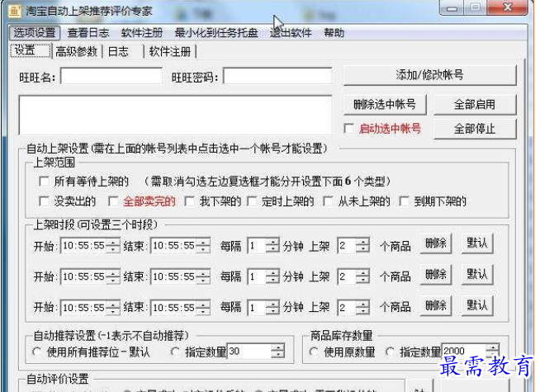Switch to the 软件注册 tab
Image resolution: width=540 pixels, height=392 pixels.
tap(170, 52)
